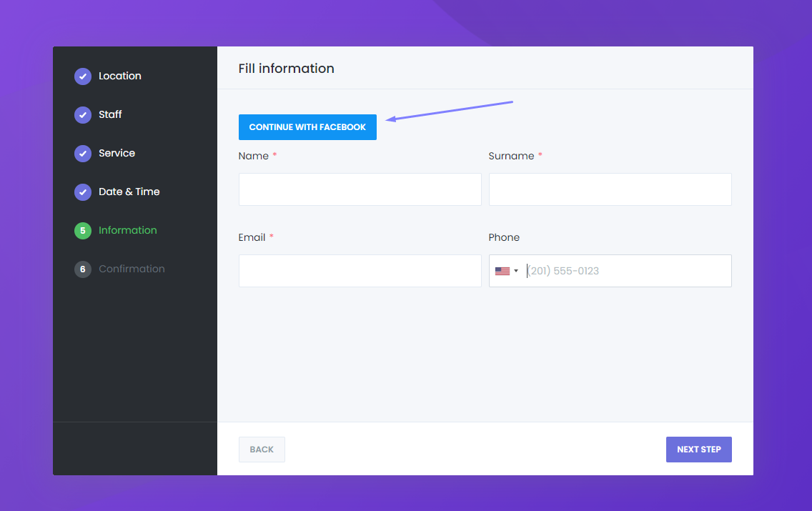Go to the Service step
This screenshot has width=812, height=511.
point(117,153)
